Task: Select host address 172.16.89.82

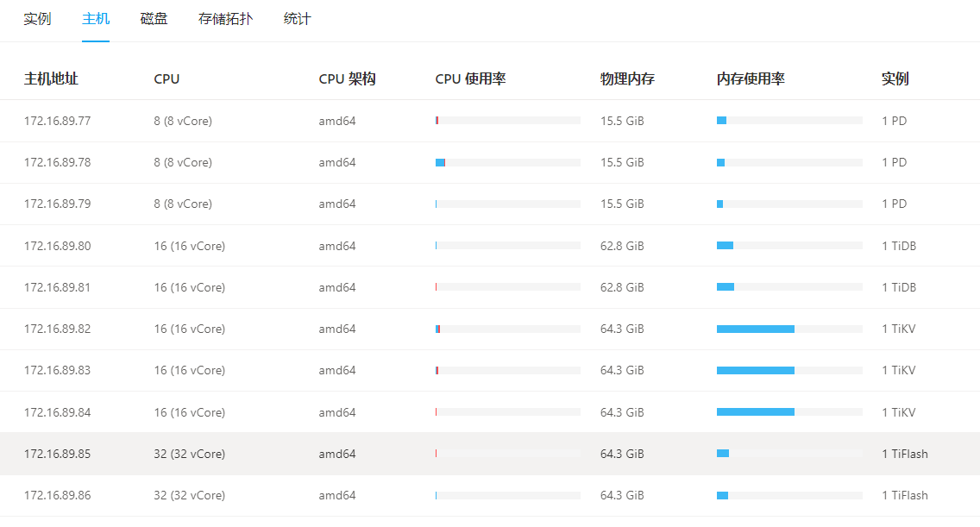Action: [58, 329]
